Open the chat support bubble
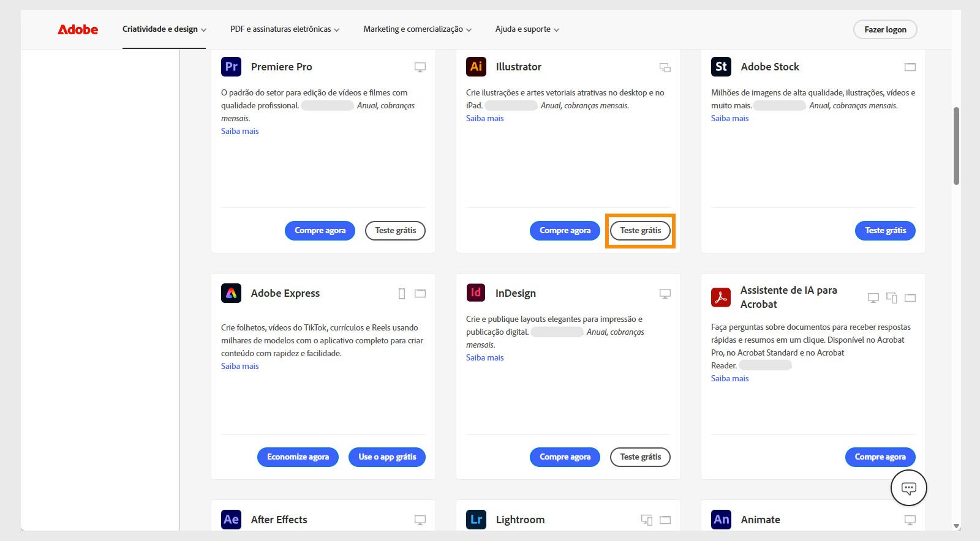 click(909, 488)
